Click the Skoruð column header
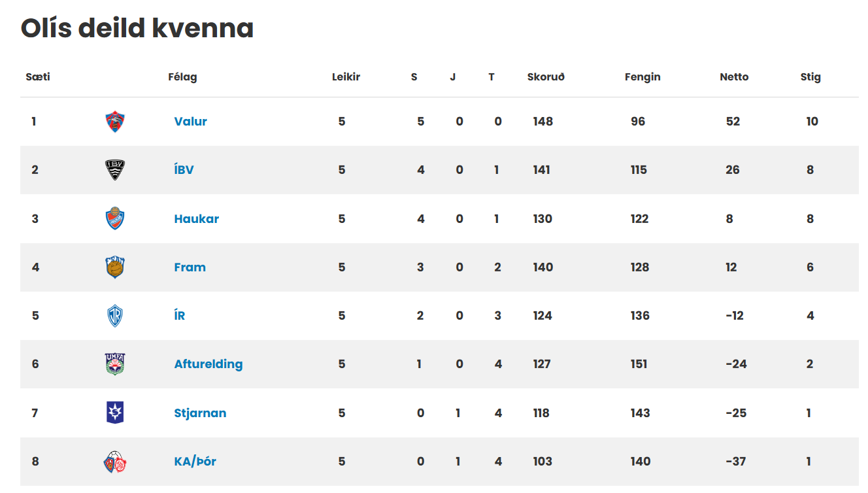This screenshot has width=868, height=493. click(x=546, y=77)
